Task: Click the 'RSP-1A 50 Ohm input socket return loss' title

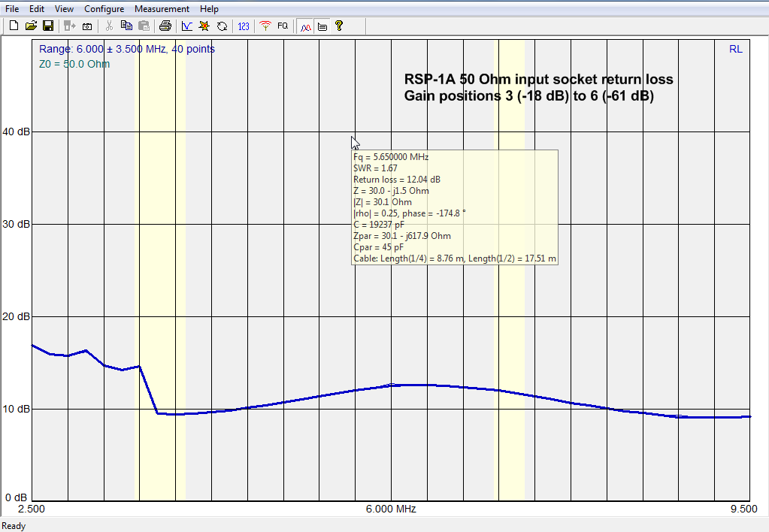Action: (x=538, y=80)
